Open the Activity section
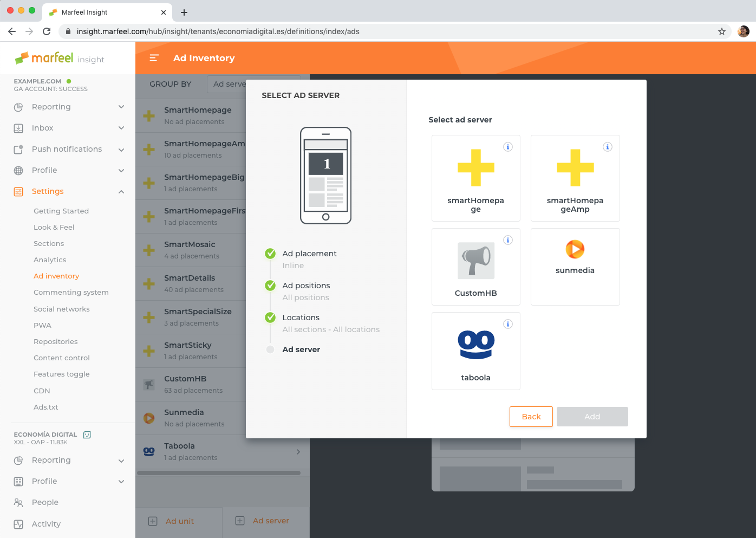This screenshot has width=756, height=538. click(46, 524)
